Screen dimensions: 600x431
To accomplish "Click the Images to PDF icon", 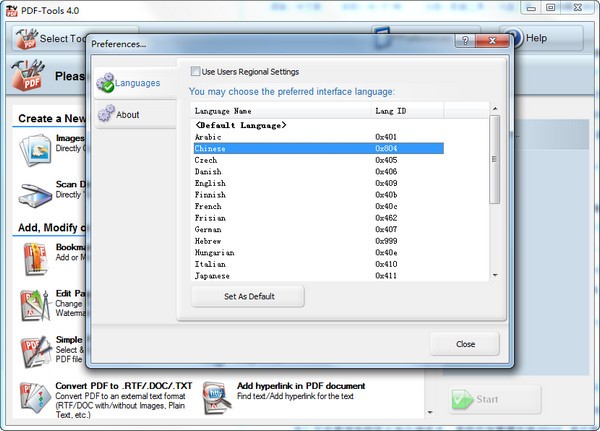I will tap(35, 149).
